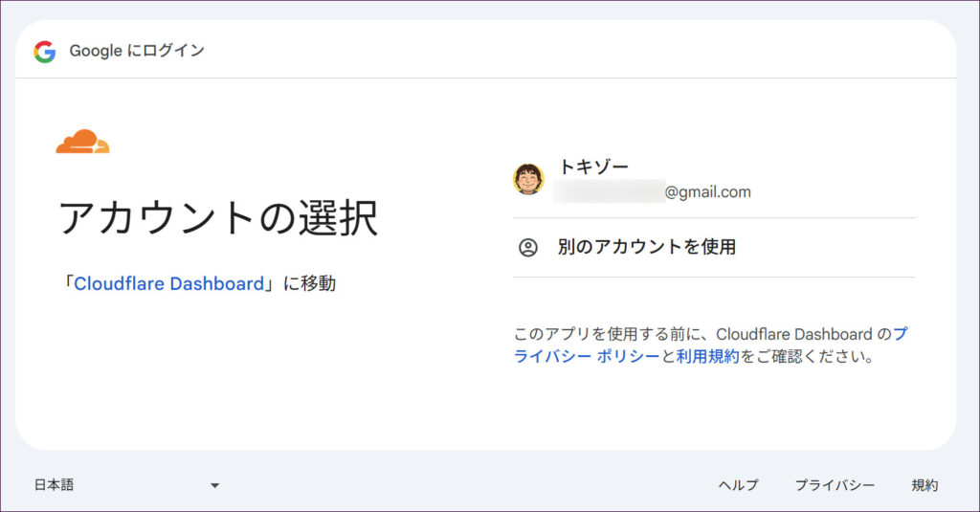Click the blurred email username area
The width and height of the screenshot is (980, 512).
pyautogui.click(x=608, y=192)
